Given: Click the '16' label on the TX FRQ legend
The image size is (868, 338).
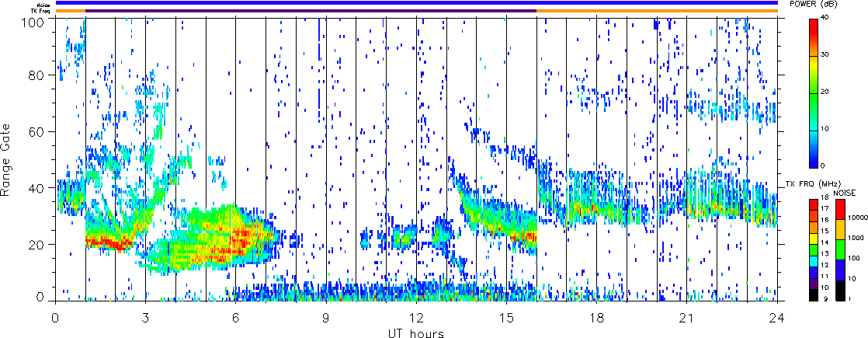Looking at the screenshot, I should pyautogui.click(x=825, y=220).
